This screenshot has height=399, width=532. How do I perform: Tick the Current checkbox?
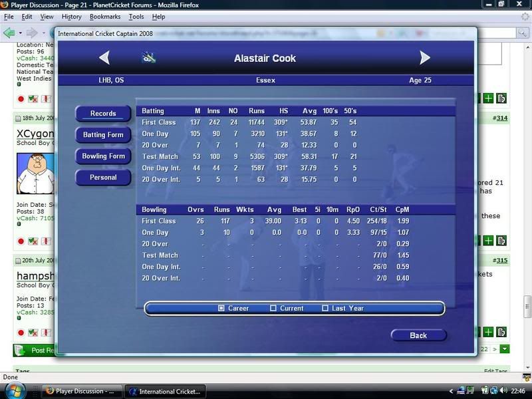(x=273, y=308)
